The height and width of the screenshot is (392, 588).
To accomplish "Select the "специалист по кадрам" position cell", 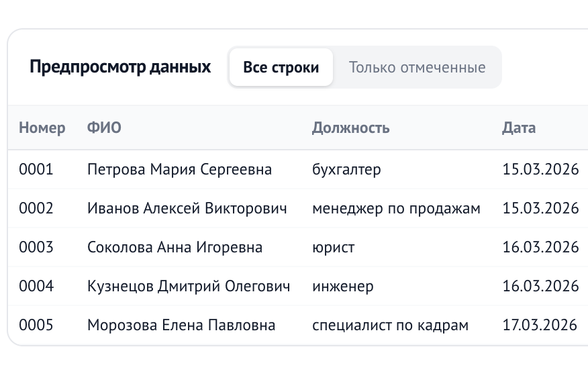I will [391, 326].
